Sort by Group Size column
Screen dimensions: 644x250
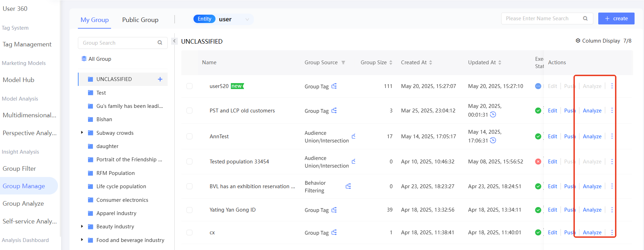pyautogui.click(x=391, y=62)
